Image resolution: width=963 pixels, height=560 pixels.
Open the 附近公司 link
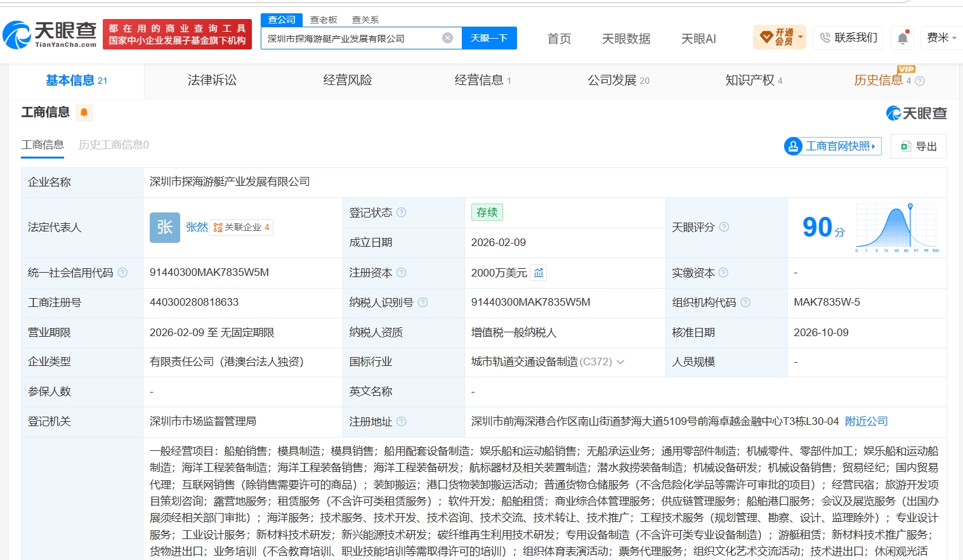[867, 422]
